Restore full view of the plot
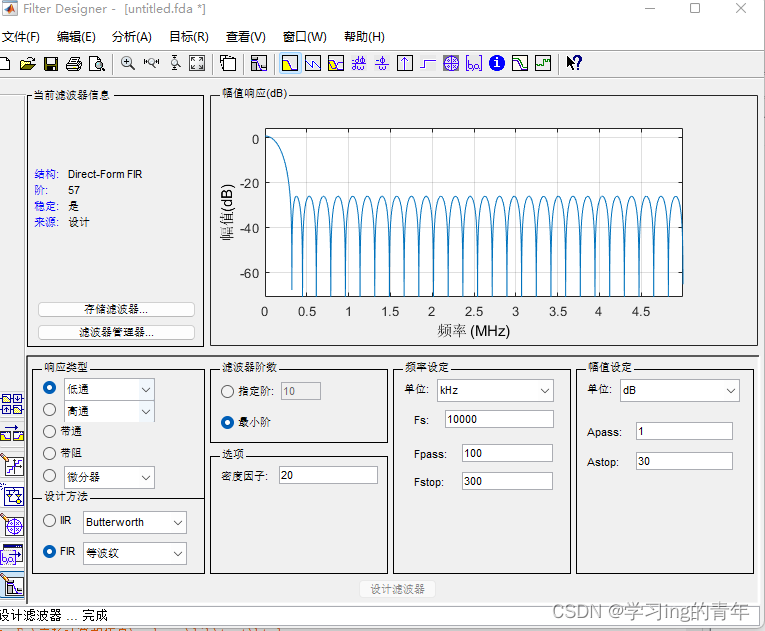This screenshot has width=765, height=631. click(x=197, y=63)
